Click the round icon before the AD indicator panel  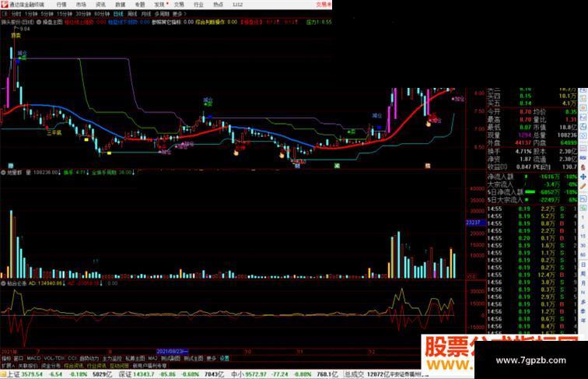(3, 284)
